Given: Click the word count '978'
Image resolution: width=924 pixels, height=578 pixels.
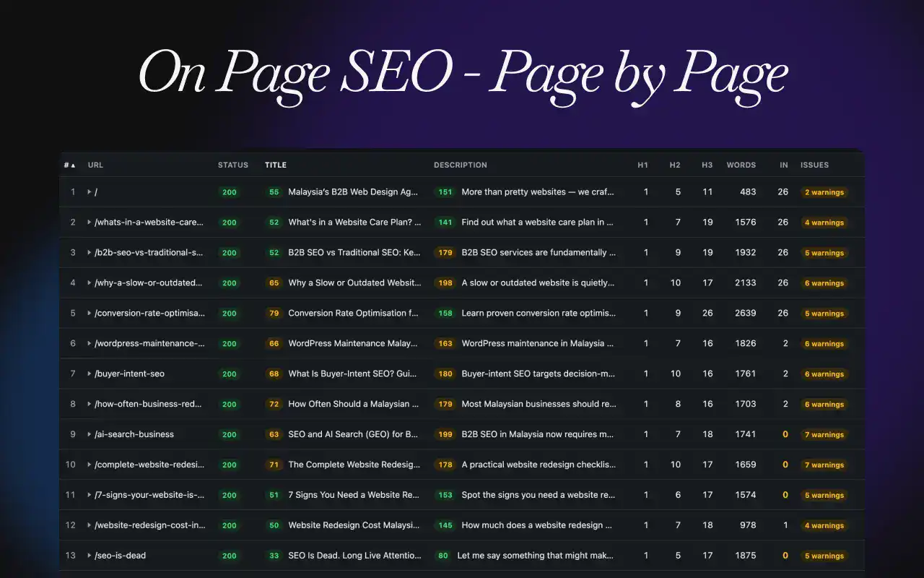Looking at the screenshot, I should (x=748, y=525).
